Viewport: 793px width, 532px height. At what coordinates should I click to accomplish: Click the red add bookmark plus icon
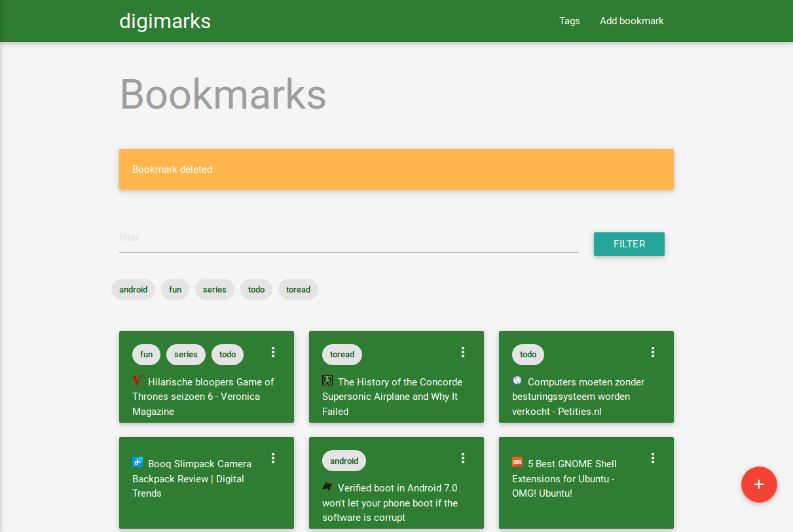coord(759,484)
